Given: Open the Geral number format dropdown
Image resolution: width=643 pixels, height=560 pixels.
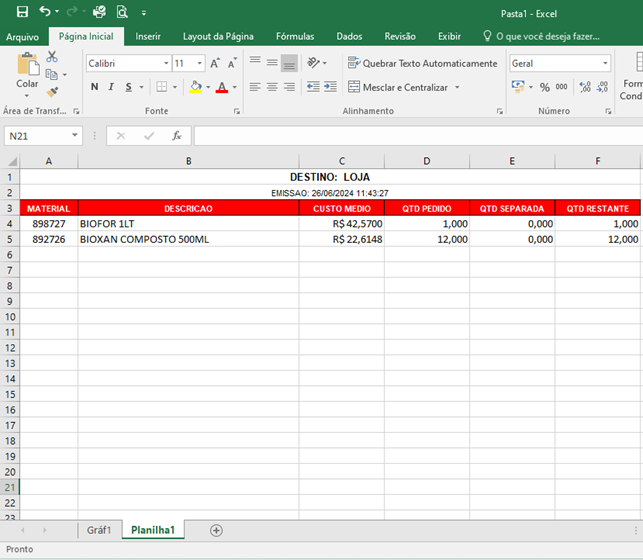Looking at the screenshot, I should tap(605, 64).
